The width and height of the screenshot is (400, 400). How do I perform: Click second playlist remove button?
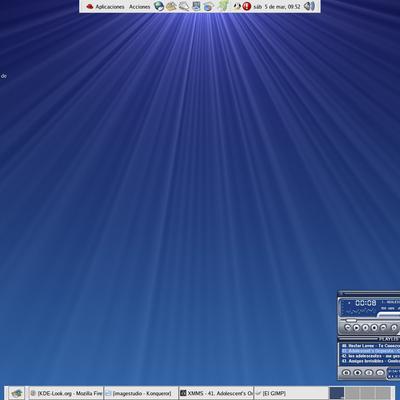[x=358, y=372]
